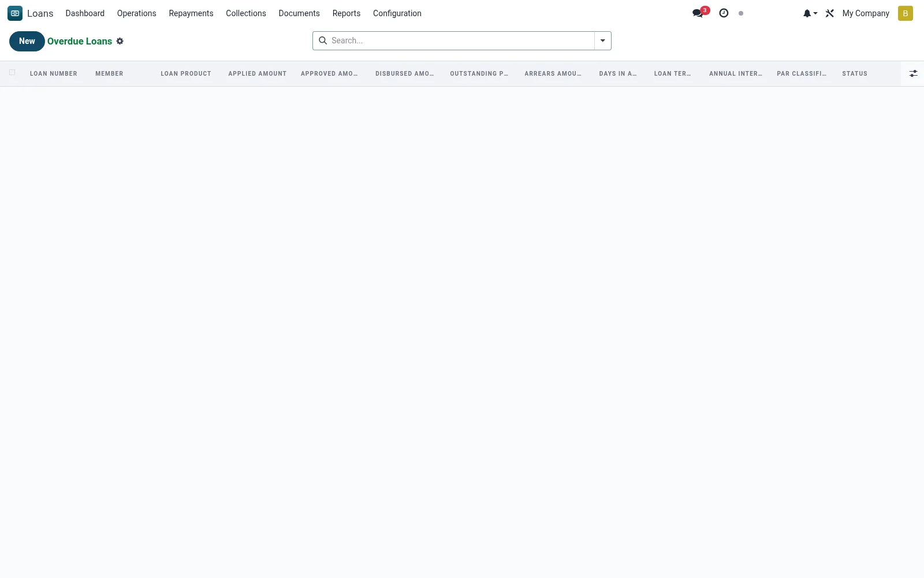924x578 pixels.
Task: Open optional columns adjust icon
Action: click(913, 73)
